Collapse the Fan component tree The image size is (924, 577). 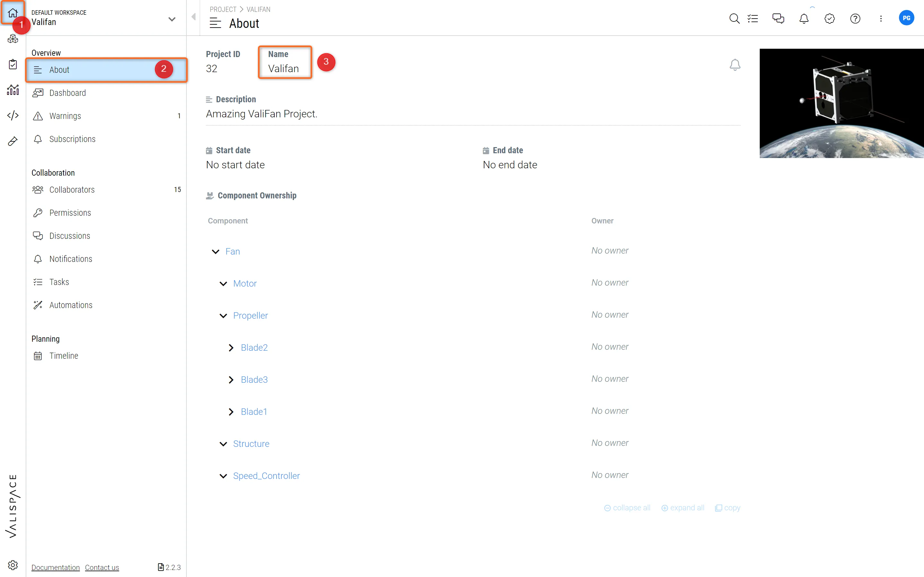(x=215, y=252)
